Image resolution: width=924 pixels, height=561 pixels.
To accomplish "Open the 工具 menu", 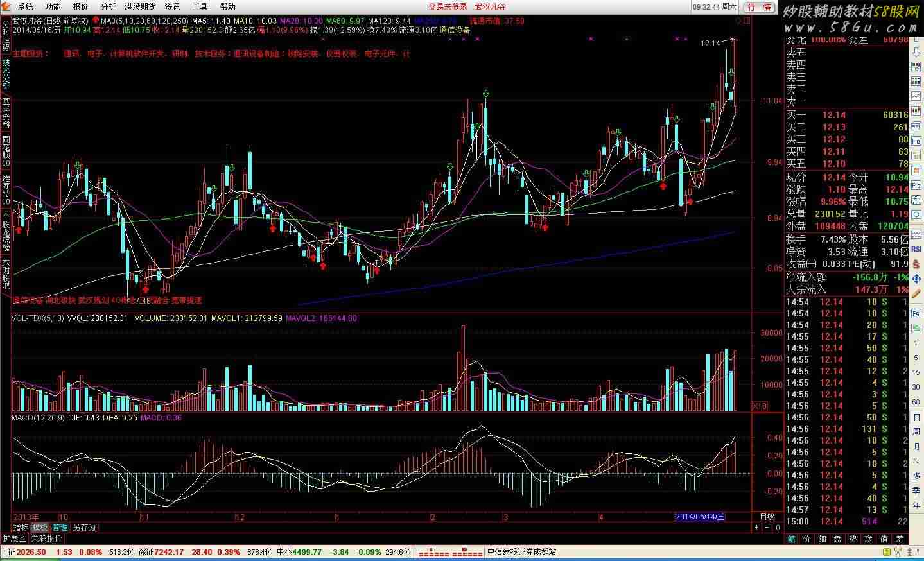I will point(200,6).
